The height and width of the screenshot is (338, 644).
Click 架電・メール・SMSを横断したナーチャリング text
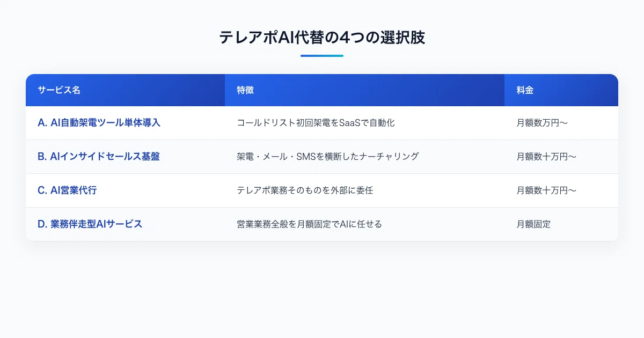[327, 157]
